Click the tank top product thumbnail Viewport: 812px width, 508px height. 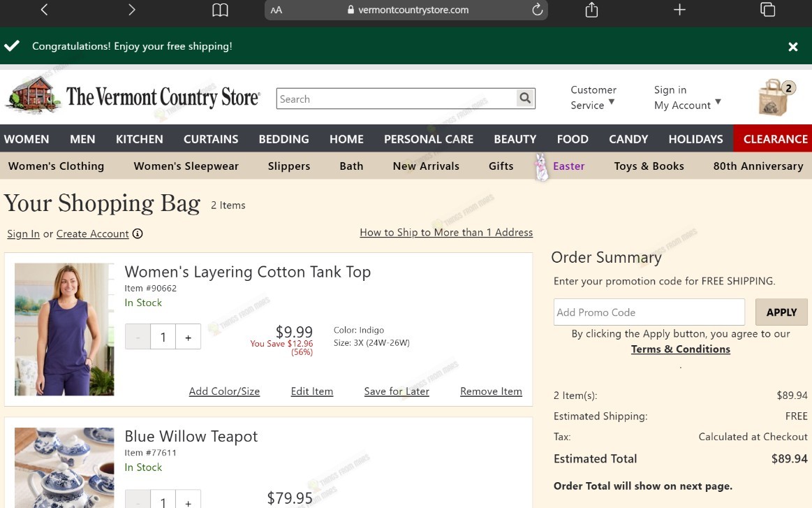coord(64,329)
